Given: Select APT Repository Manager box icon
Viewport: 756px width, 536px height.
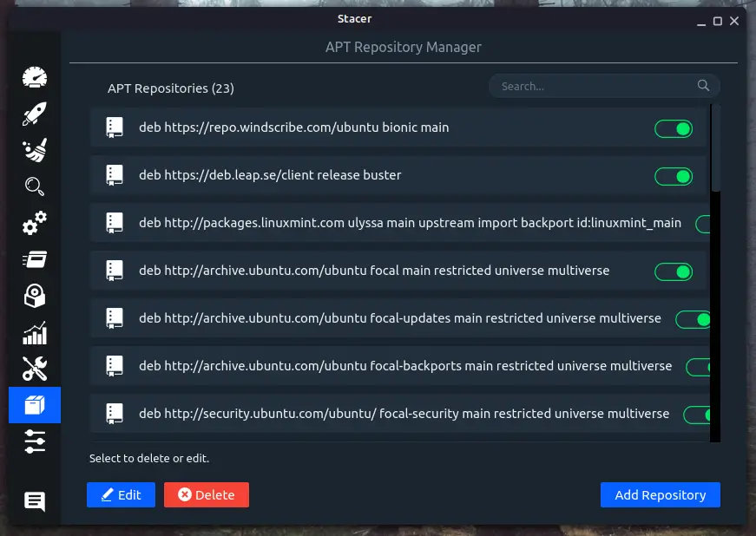Looking at the screenshot, I should [35, 405].
